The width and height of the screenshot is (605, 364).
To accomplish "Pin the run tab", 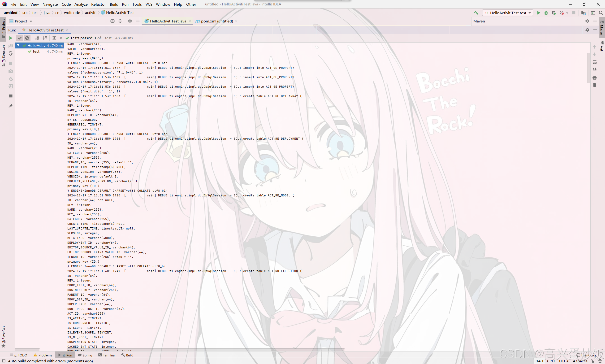I will pyautogui.click(x=11, y=106).
